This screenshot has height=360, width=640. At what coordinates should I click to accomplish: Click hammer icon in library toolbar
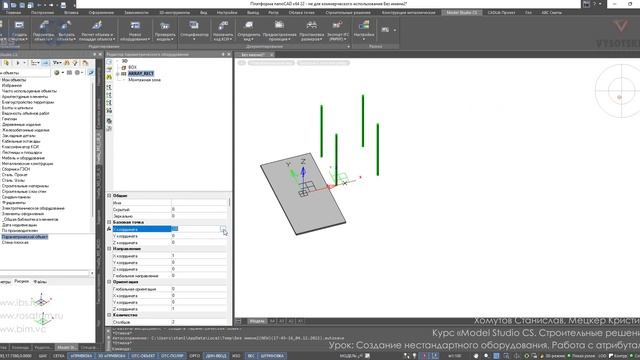(85, 63)
